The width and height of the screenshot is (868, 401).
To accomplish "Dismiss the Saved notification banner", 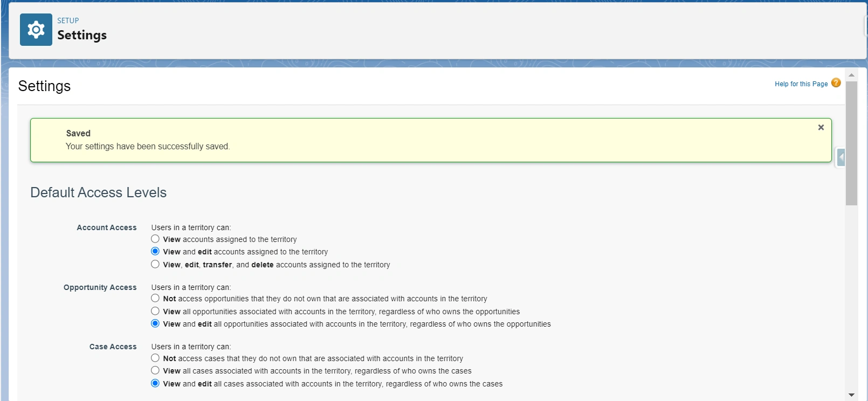I will point(821,128).
